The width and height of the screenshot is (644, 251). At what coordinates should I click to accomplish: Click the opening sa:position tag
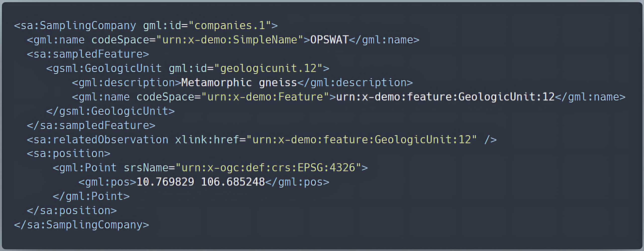(x=69, y=154)
